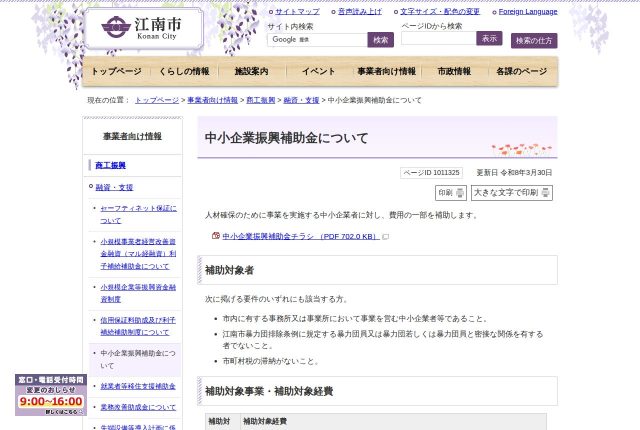Click breadcrumb 商工振興 link
Viewport: 640px width, 430px height.
260,100
